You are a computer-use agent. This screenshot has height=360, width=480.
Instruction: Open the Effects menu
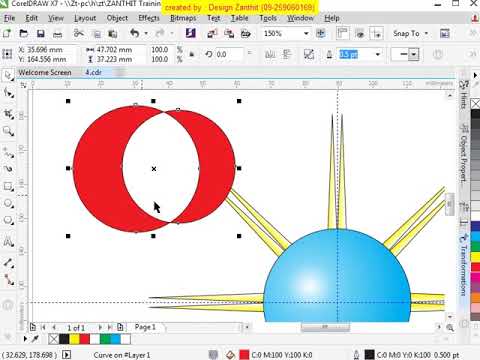149,18
